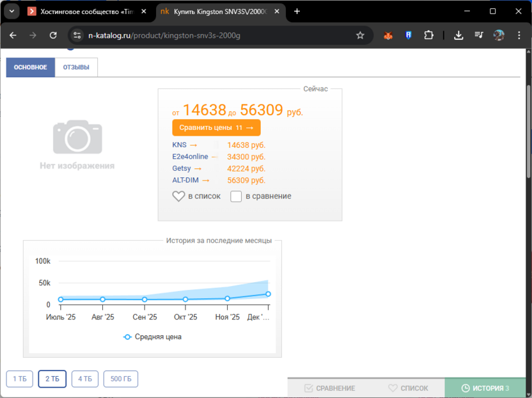
Task: Open the MetaMask fox extension
Action: tap(388, 35)
